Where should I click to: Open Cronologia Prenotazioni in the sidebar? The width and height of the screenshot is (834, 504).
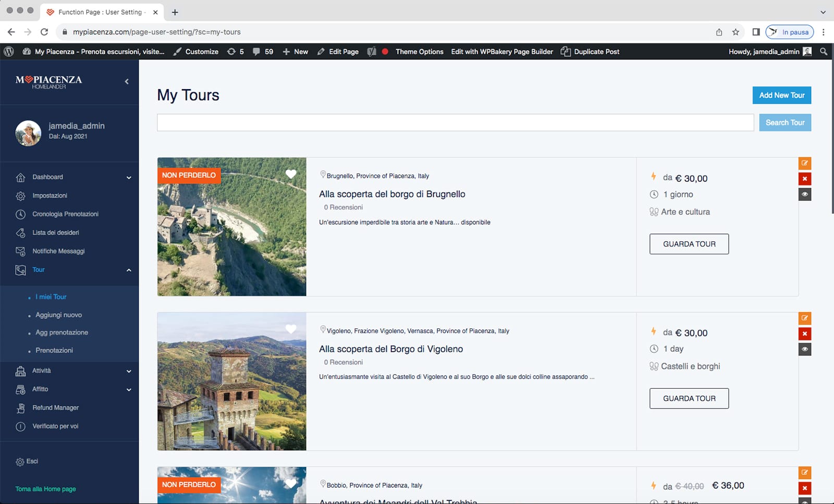[65, 214]
